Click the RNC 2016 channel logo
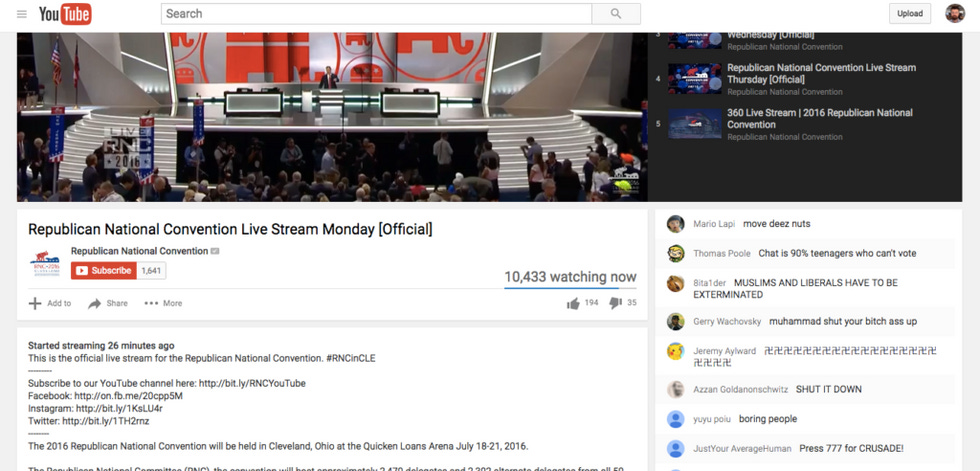Viewport: 980px width, 471px height. pyautogui.click(x=46, y=262)
